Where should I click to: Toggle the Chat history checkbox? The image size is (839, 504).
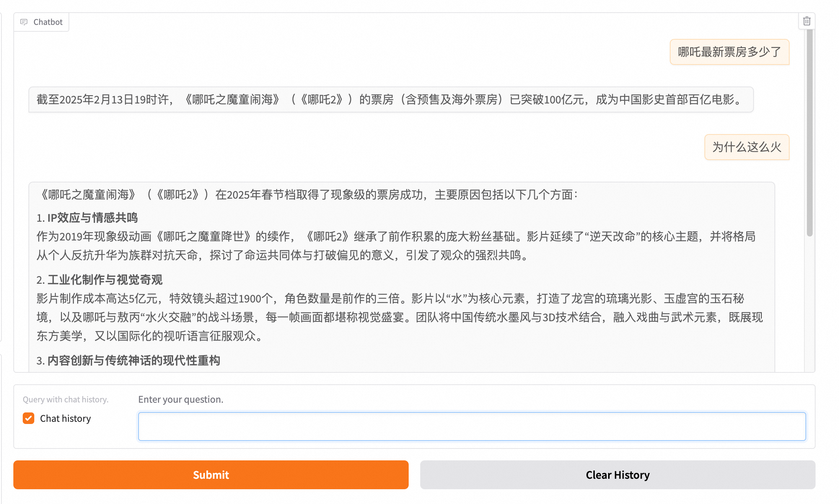[x=28, y=418]
